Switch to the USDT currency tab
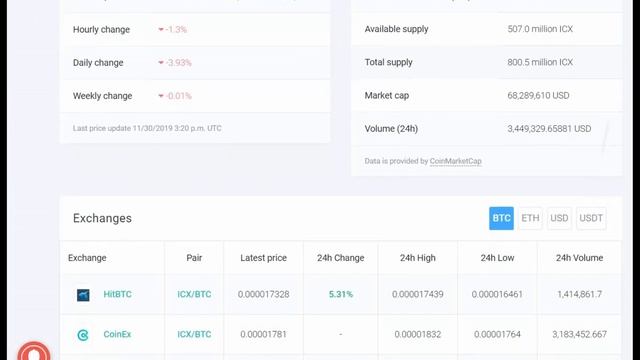The image size is (640, 360). tap(591, 218)
